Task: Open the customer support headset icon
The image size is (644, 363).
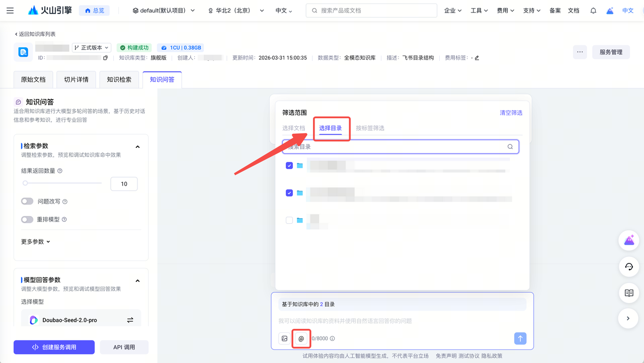Action: click(628, 266)
